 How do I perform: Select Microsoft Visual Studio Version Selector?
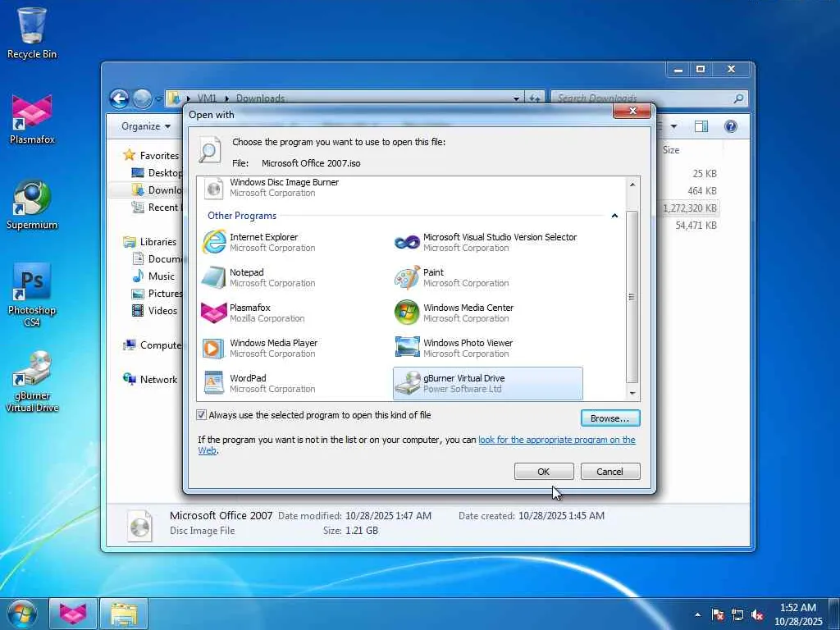pos(486,242)
